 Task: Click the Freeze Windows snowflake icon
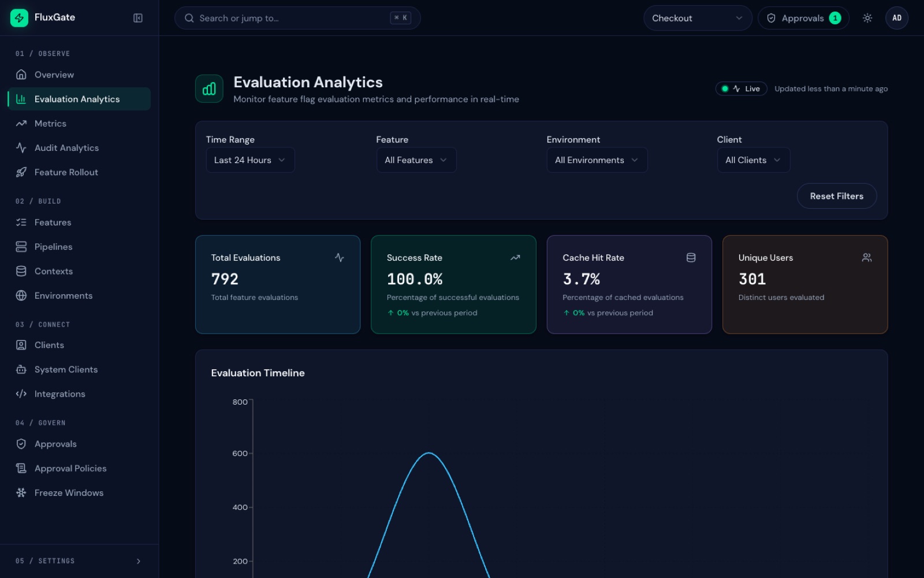pos(21,492)
